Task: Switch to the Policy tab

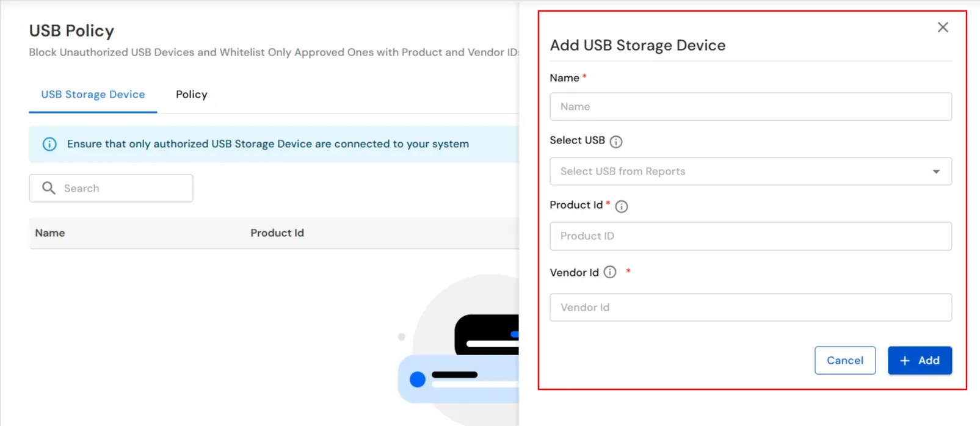Action: tap(192, 95)
